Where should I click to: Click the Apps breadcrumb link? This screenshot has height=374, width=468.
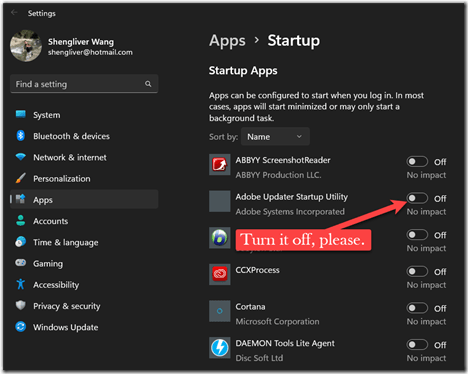click(x=227, y=41)
